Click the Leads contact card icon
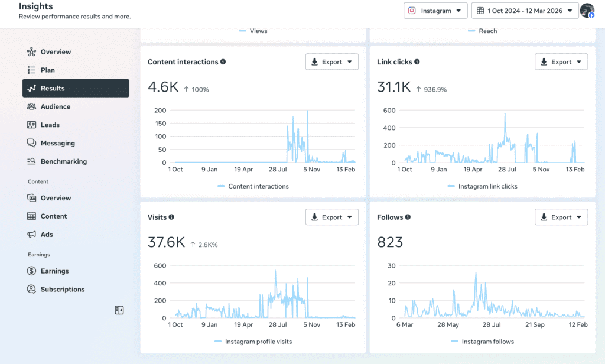605x364 pixels. [x=32, y=125]
